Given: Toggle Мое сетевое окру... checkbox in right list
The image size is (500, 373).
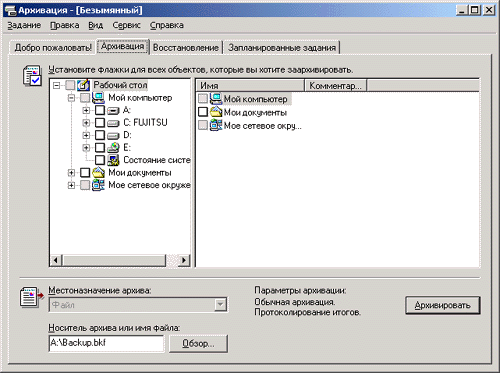Looking at the screenshot, I should tap(203, 125).
